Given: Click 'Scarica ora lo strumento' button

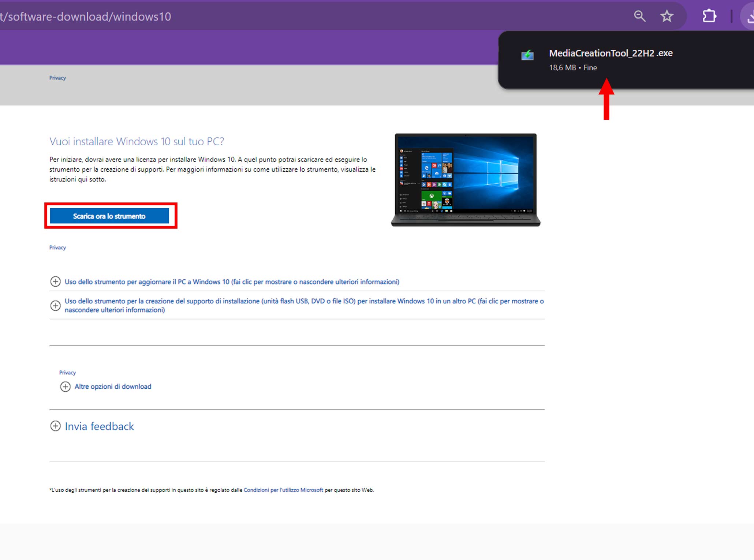Looking at the screenshot, I should [x=109, y=216].
